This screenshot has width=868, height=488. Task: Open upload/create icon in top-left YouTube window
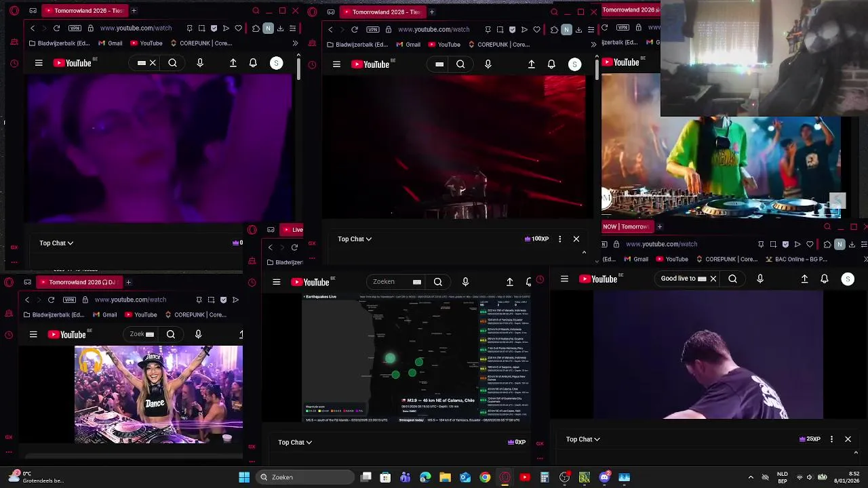(233, 63)
